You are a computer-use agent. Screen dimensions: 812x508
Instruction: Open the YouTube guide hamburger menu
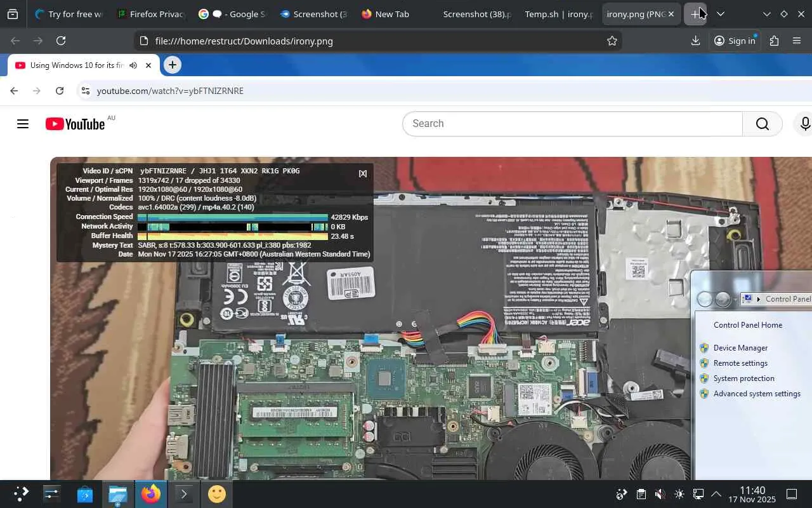[23, 124]
